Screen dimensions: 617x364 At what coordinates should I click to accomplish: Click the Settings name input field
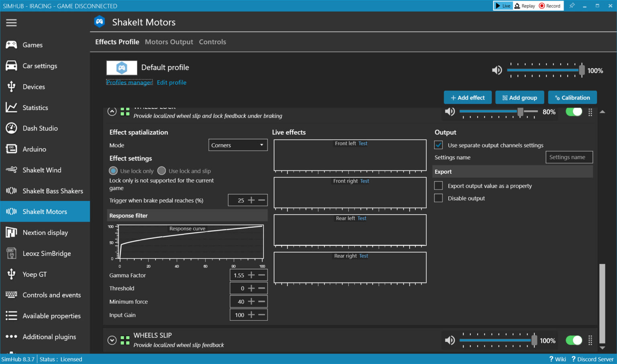coord(569,157)
